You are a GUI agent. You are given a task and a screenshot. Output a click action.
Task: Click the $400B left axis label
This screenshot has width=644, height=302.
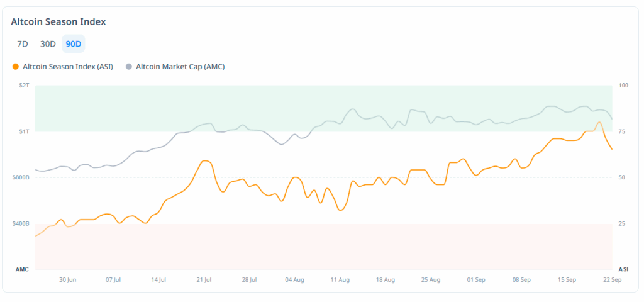point(21,223)
